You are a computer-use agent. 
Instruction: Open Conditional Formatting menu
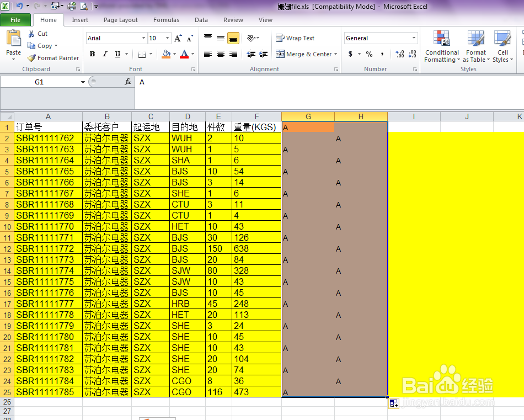(442, 46)
